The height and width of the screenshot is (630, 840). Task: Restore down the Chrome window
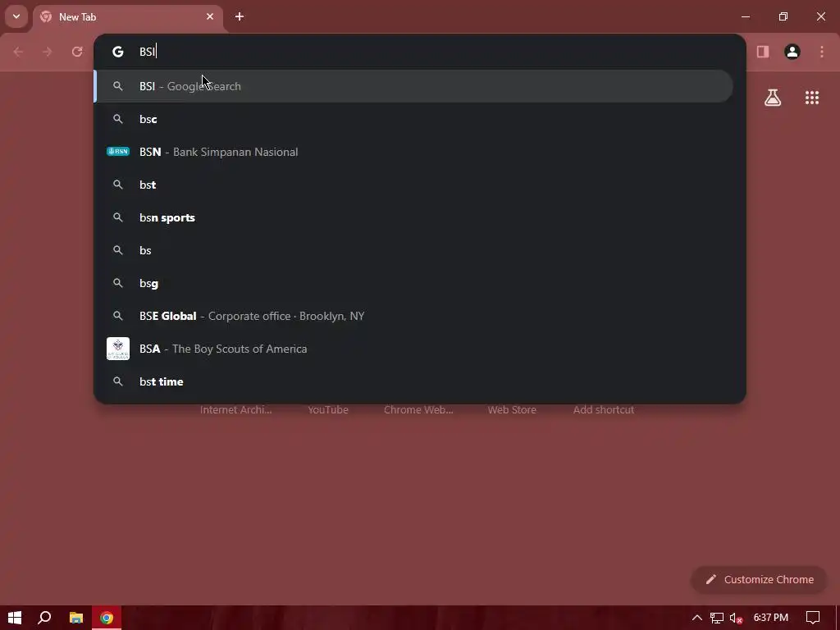click(783, 16)
